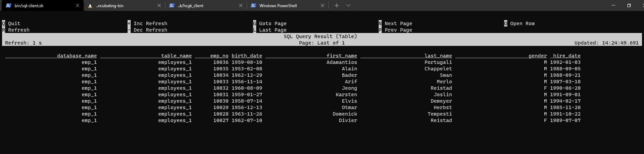
Task: Close the Windows PowerShell tab
Action: coord(323,5)
